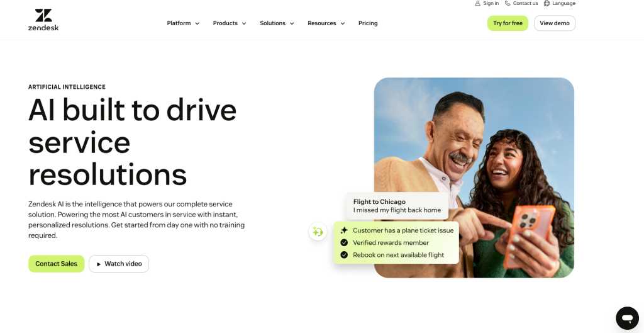The height and width of the screenshot is (333, 644).
Task: Click the AI built to drive headline
Action: [x=132, y=142]
